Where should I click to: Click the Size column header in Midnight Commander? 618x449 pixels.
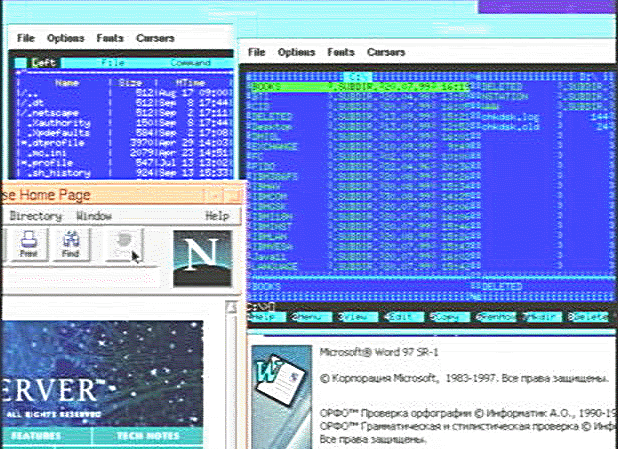coord(130,83)
